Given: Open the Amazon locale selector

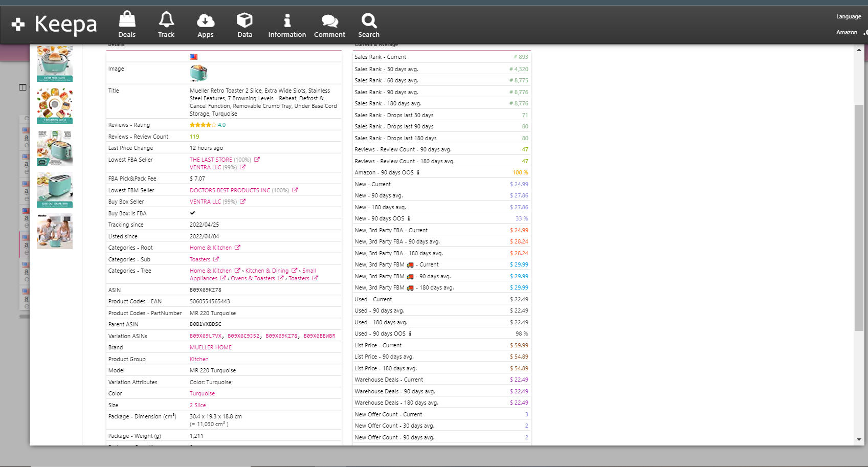Looking at the screenshot, I should point(847,32).
